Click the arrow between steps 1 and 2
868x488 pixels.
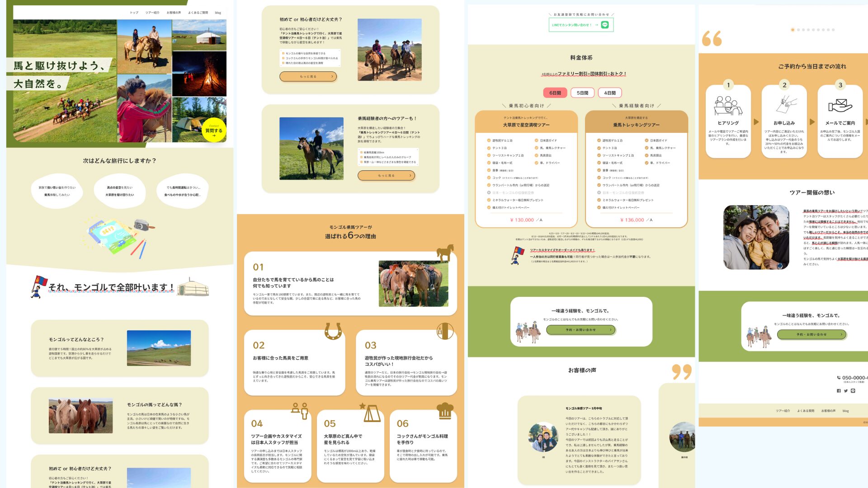tap(756, 122)
